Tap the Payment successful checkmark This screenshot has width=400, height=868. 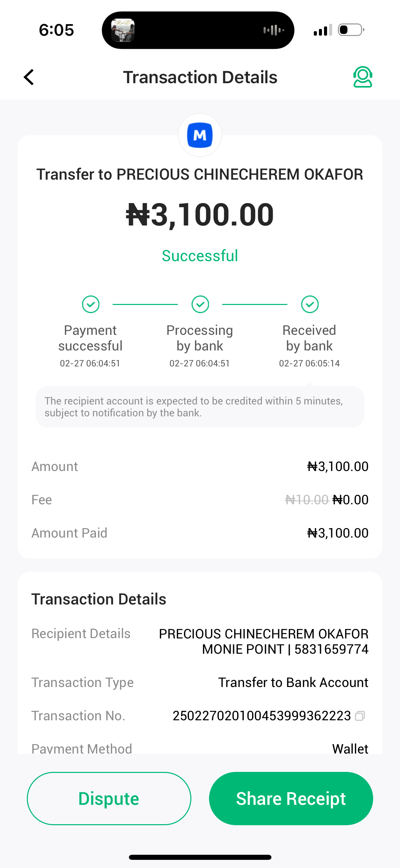tap(91, 304)
